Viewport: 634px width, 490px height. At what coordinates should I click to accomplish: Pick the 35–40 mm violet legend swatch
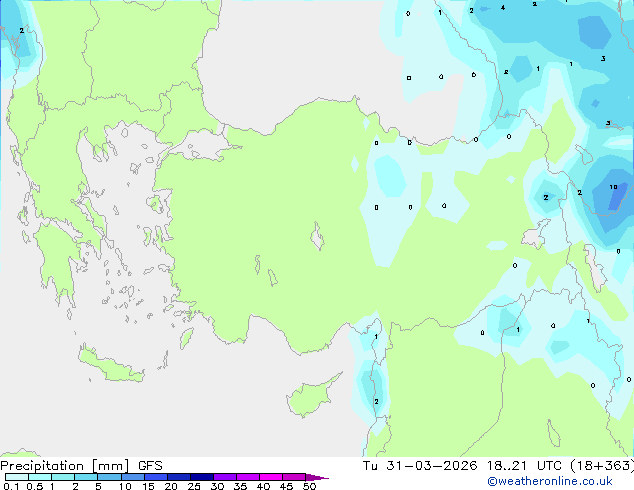pyautogui.click(x=248, y=477)
